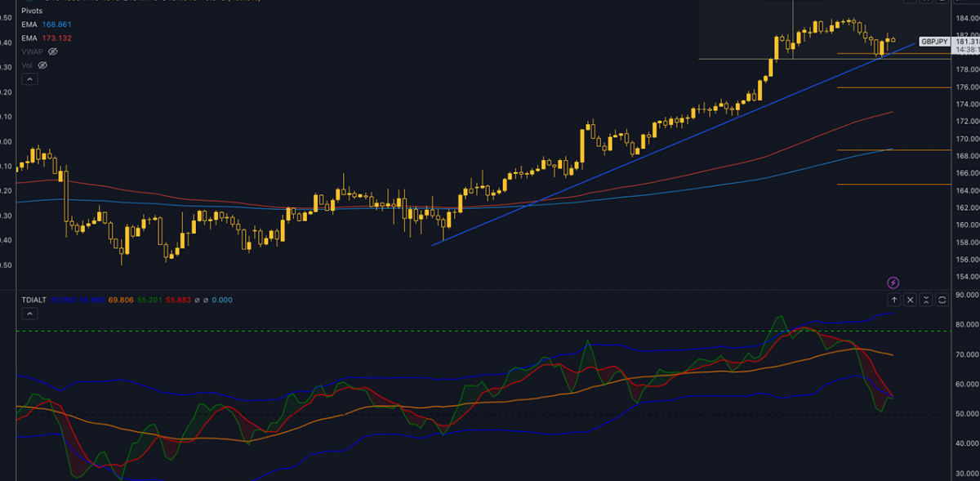Move the TDIALT pane up
Screen dimensions: 980x481
(x=894, y=300)
